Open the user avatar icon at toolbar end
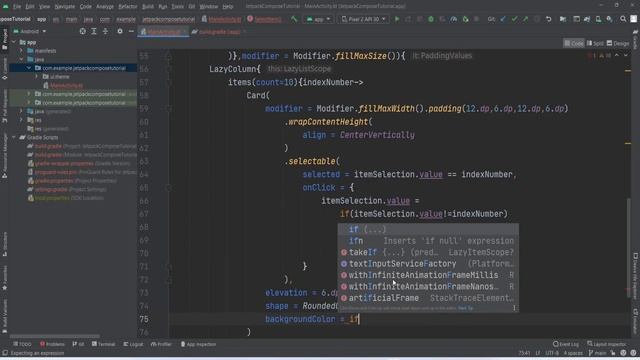 pos(633,19)
